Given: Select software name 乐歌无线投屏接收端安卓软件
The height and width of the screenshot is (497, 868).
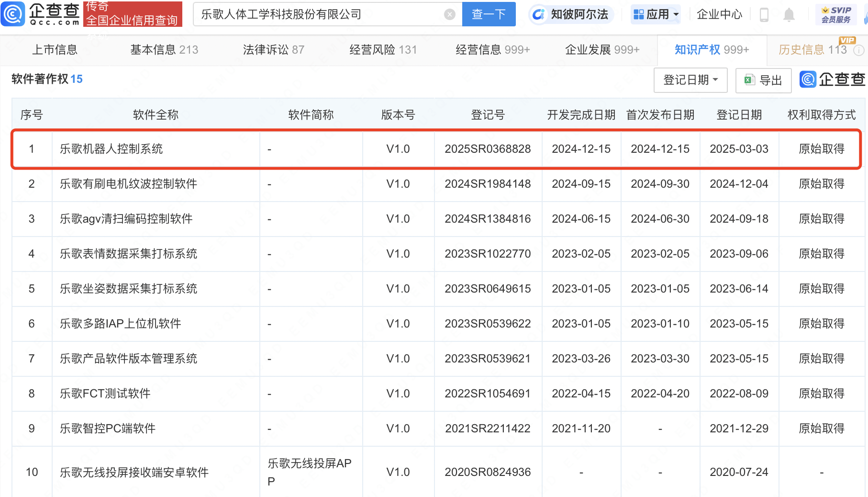Looking at the screenshot, I should pyautogui.click(x=134, y=473).
